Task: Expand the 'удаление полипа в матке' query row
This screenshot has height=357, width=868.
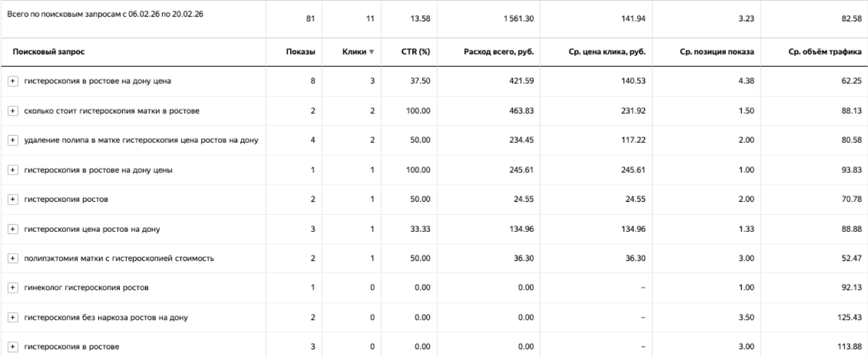Action: coord(12,140)
